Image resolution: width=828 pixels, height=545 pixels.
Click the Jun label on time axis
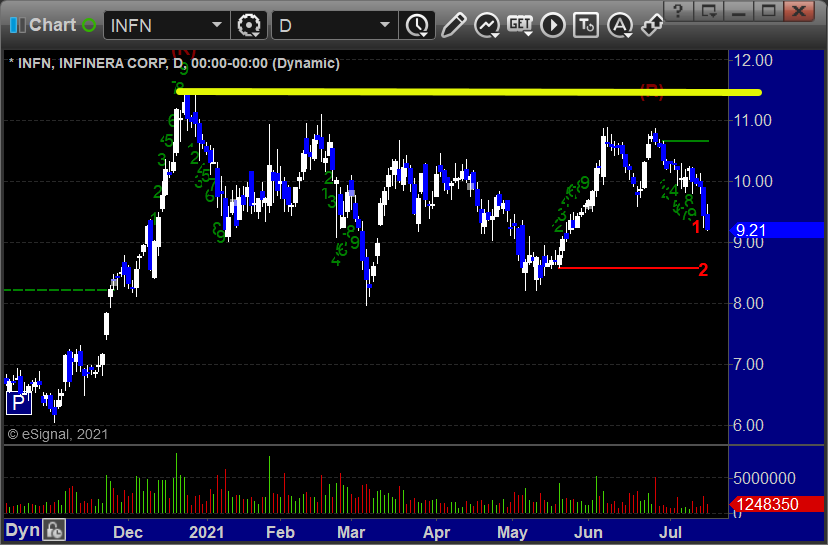pyautogui.click(x=588, y=532)
